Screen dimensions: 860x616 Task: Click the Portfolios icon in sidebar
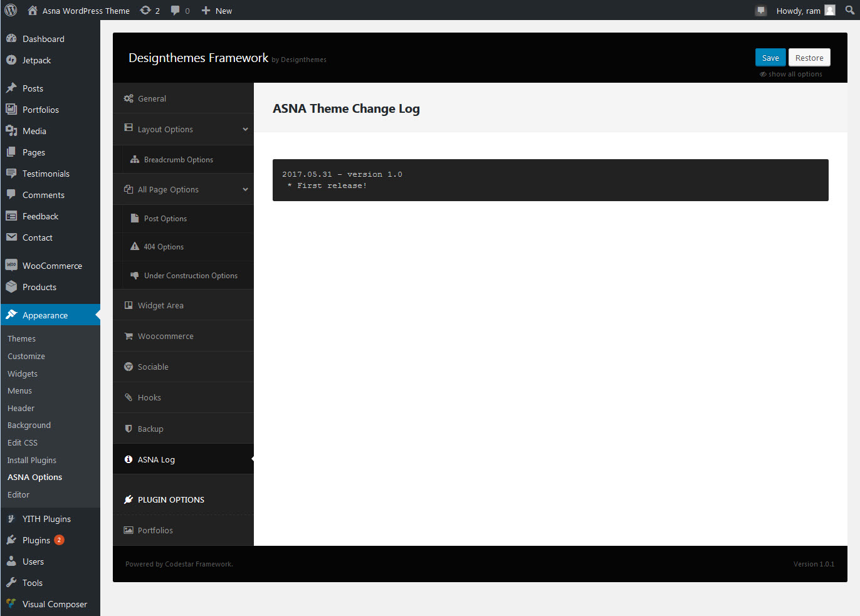[11, 109]
